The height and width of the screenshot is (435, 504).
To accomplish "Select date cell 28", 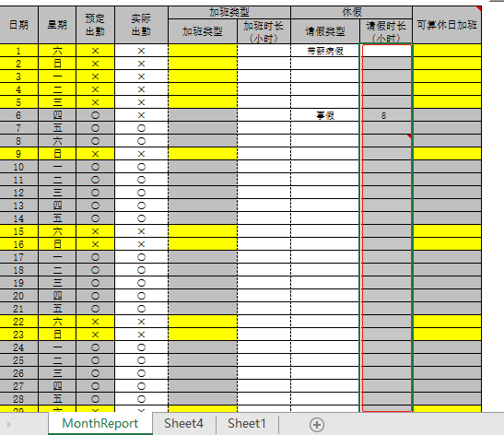I will 18,399.
